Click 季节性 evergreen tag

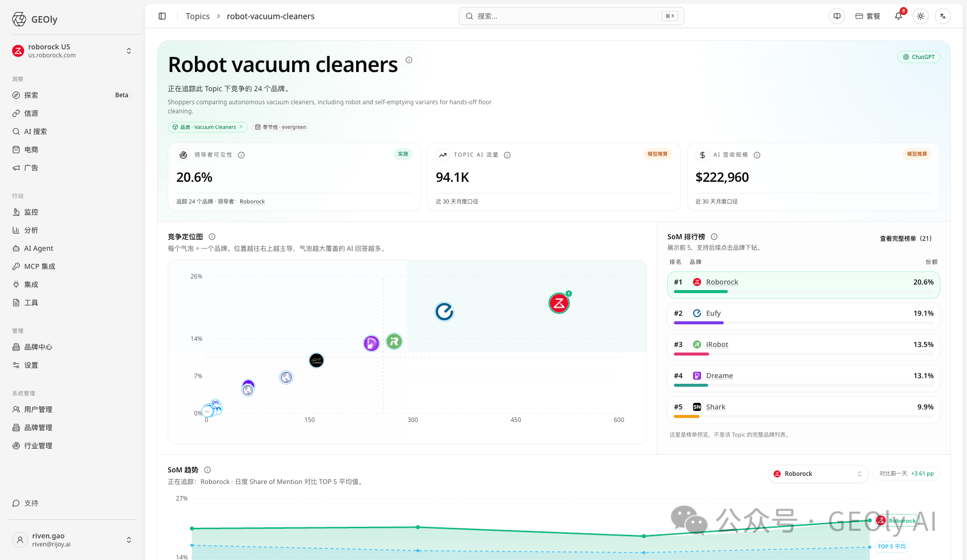(281, 127)
